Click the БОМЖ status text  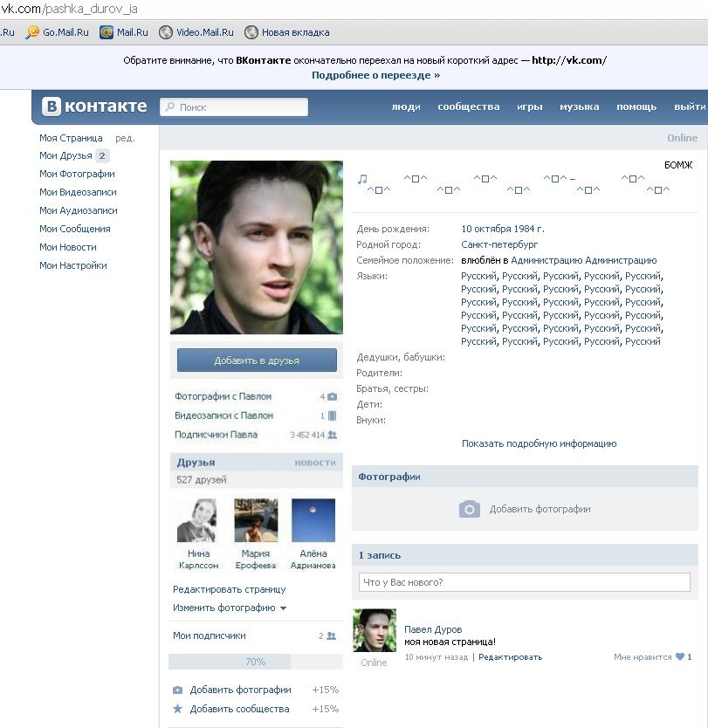(678, 165)
